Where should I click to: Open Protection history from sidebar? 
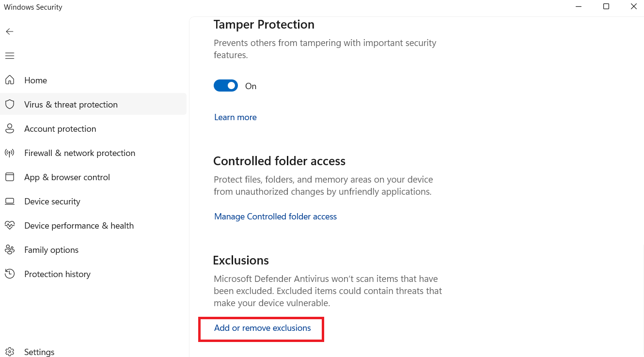57,274
